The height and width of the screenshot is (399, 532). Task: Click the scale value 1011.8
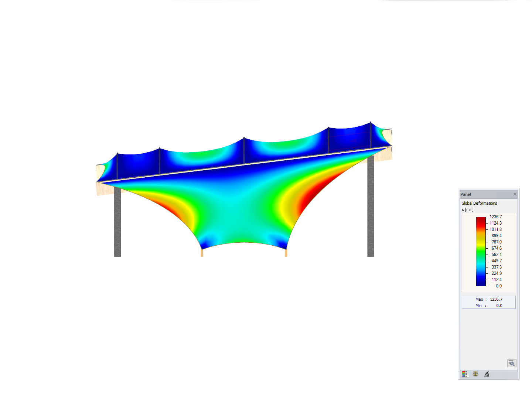click(x=495, y=229)
